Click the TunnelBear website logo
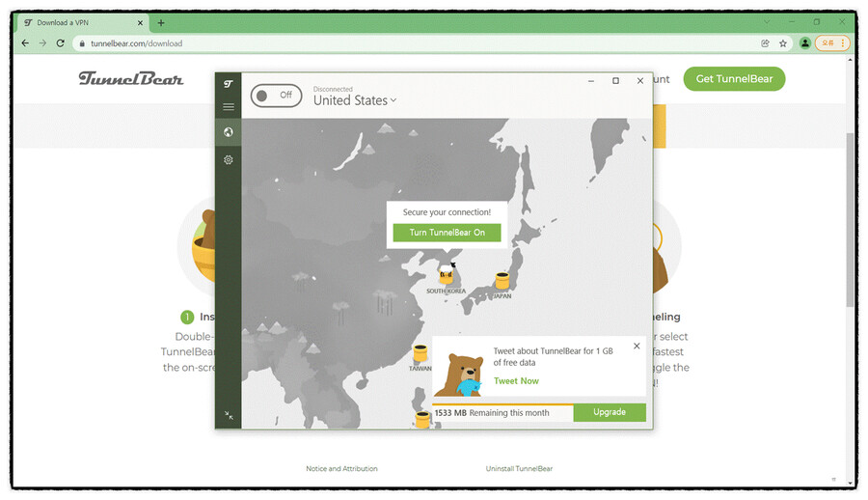Image resolution: width=868 pixels, height=500 pixels. (x=130, y=78)
